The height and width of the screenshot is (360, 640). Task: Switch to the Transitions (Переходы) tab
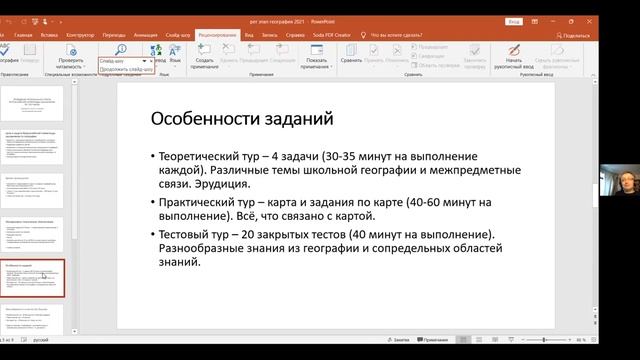[114, 35]
